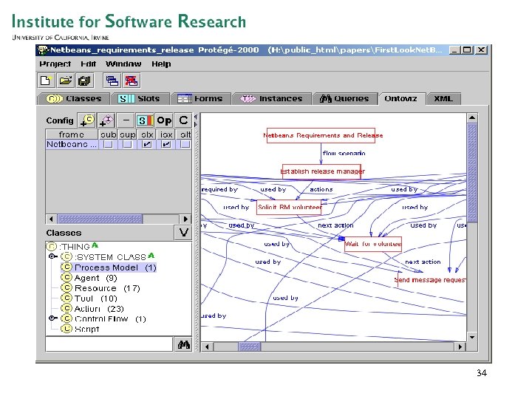Click the Script class circle icon
This screenshot has height=399, width=532.
pos(66,328)
